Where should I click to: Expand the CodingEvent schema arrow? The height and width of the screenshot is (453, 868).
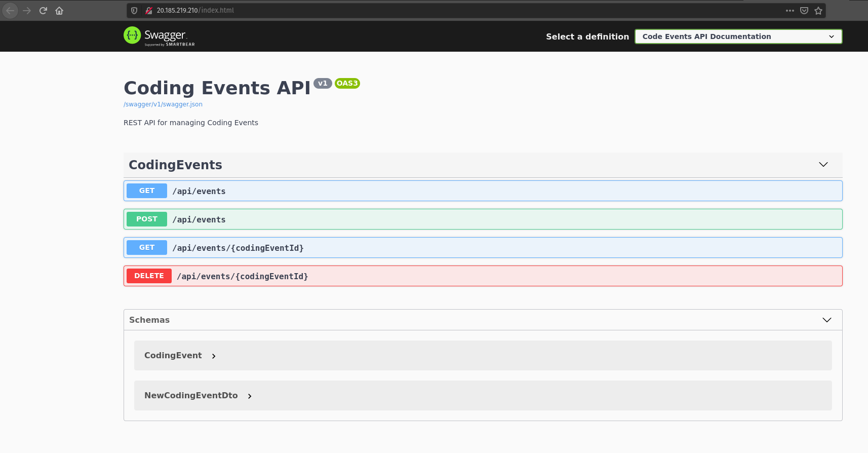click(x=214, y=356)
